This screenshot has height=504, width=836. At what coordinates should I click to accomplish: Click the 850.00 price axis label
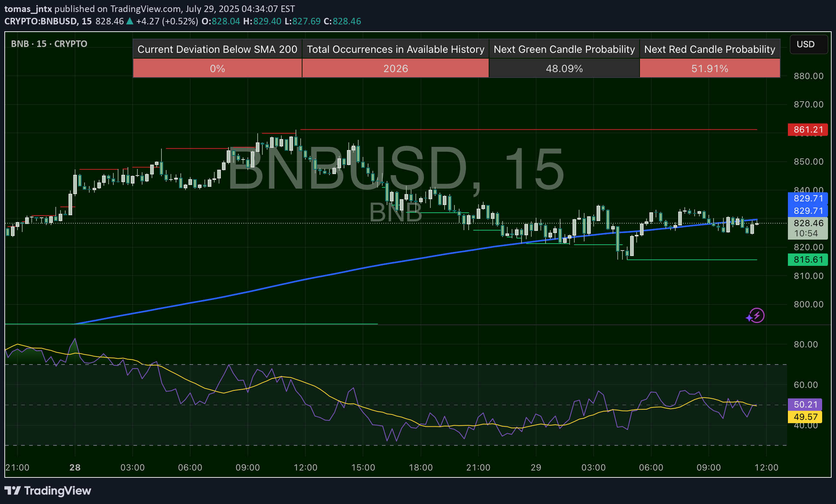(808, 162)
